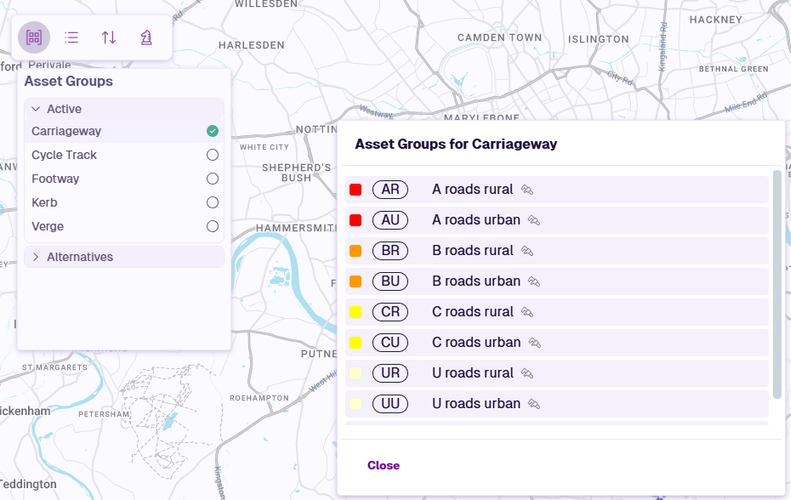Click the 'Verge' list label

[x=47, y=226]
